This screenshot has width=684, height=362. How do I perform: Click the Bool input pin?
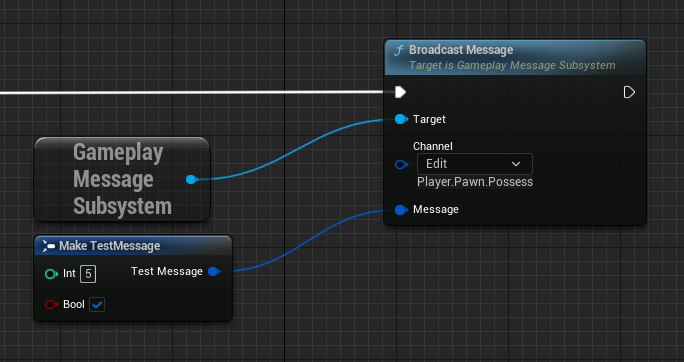point(51,304)
